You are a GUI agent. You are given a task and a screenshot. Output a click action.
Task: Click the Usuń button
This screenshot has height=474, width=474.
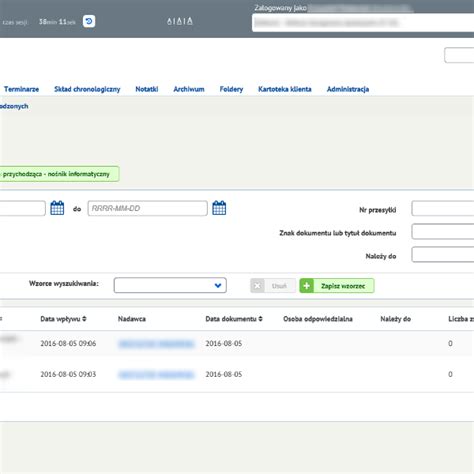[273, 286]
